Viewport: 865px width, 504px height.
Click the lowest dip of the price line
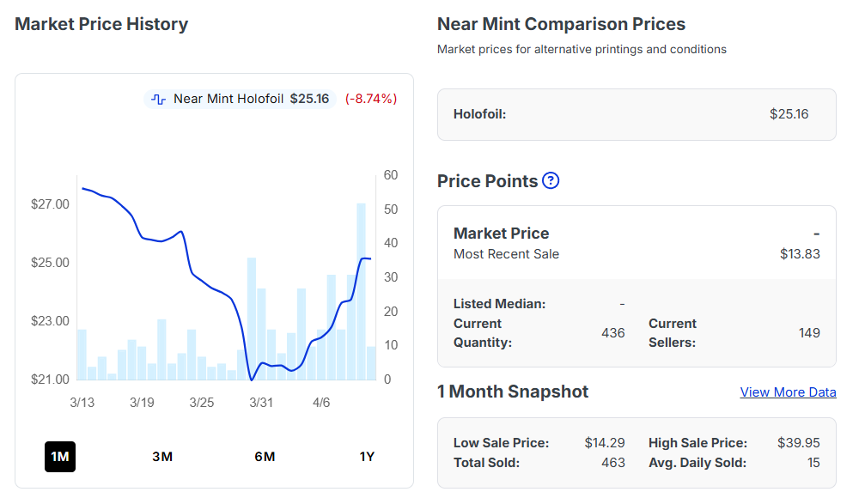[252, 379]
